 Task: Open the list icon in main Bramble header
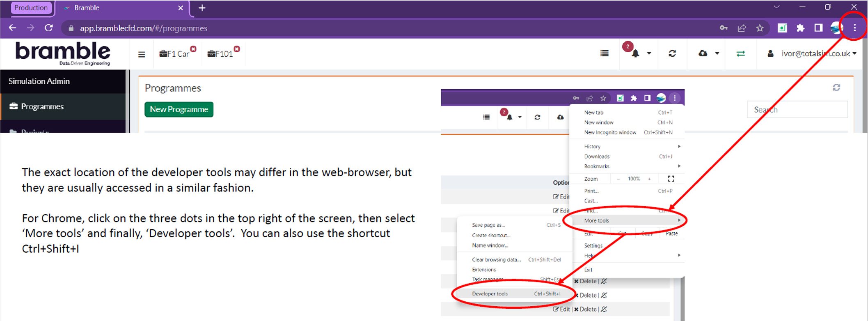605,53
